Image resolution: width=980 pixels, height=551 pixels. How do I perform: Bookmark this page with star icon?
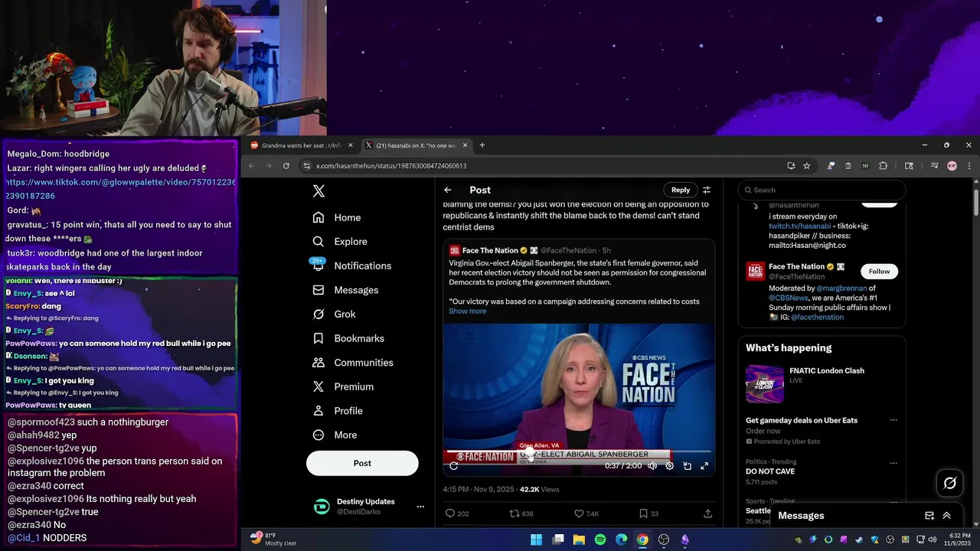[806, 166]
